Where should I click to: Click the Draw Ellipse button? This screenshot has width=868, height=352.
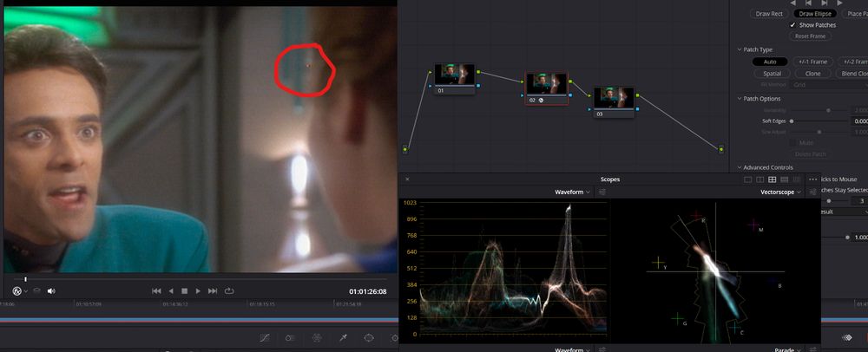click(815, 14)
